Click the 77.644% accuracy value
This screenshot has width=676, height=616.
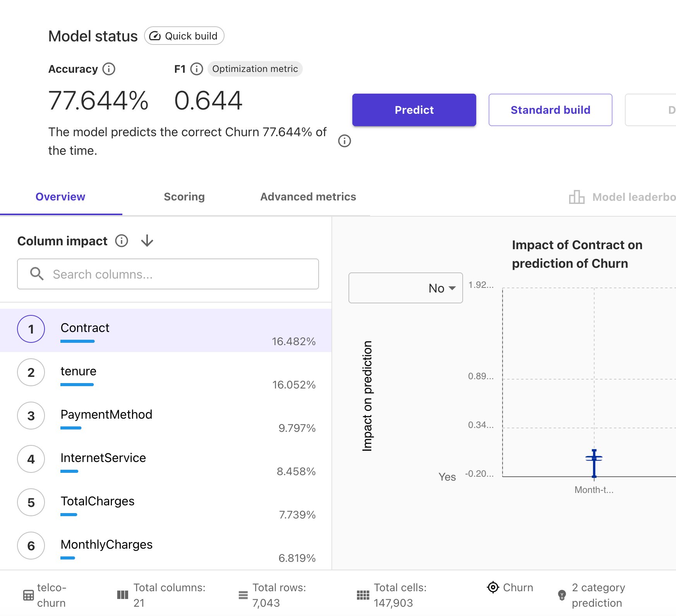(98, 101)
